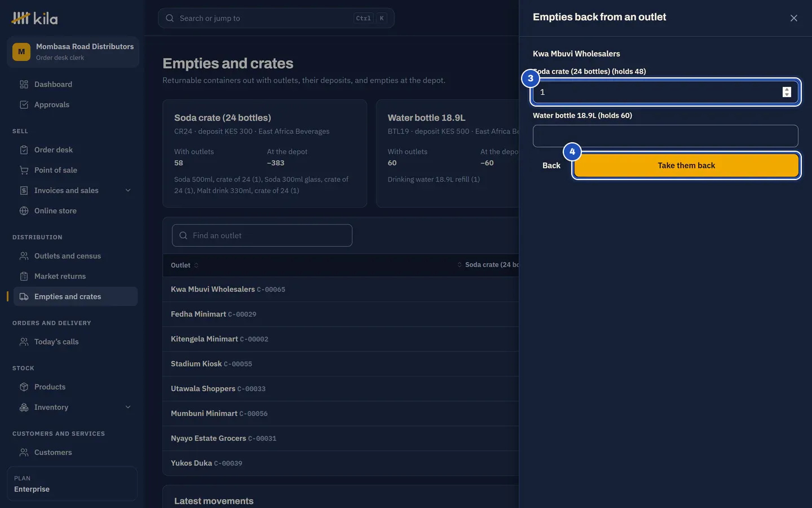Click the Back button in panel
The height and width of the screenshot is (508, 812).
pos(551,165)
